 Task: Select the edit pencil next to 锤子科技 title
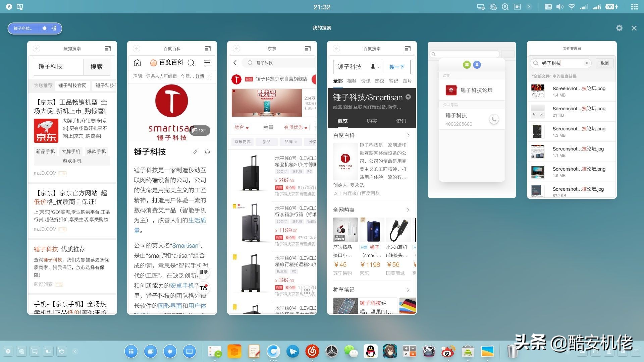(x=195, y=152)
